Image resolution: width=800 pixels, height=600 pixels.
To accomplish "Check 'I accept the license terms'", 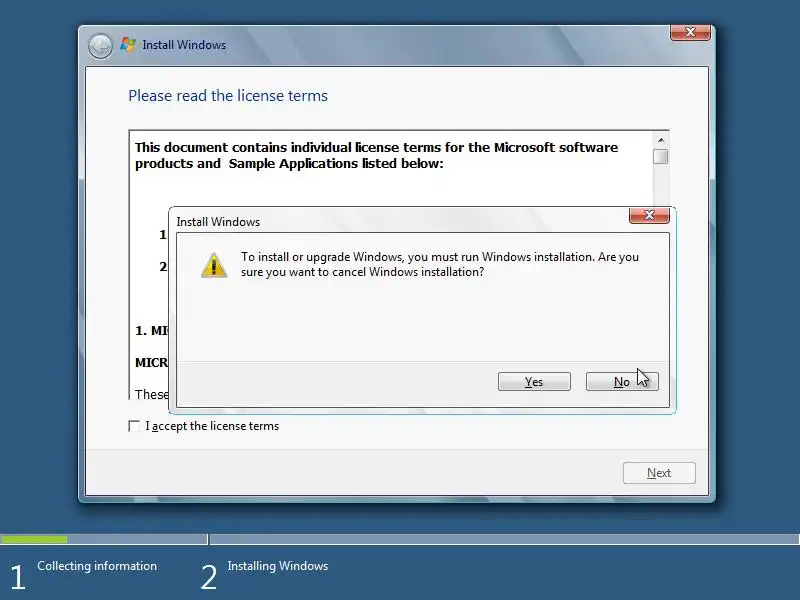I will tap(134, 426).
